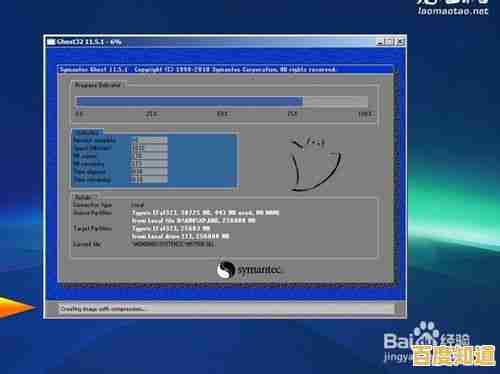Click the 'Statistics' group label
Screen dimensions: 500x374
[88, 132]
